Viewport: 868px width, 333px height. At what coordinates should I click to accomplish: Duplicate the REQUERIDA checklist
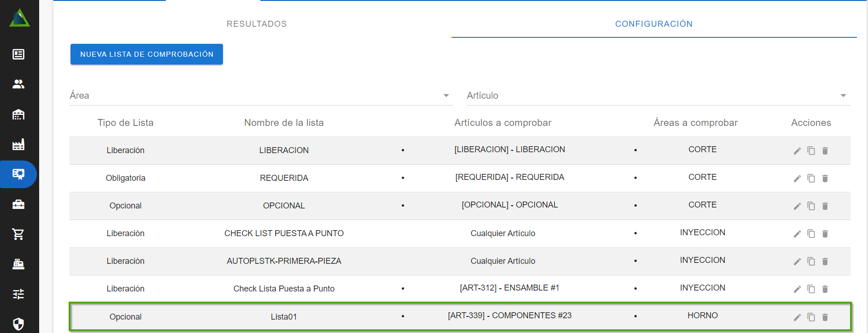(x=811, y=178)
